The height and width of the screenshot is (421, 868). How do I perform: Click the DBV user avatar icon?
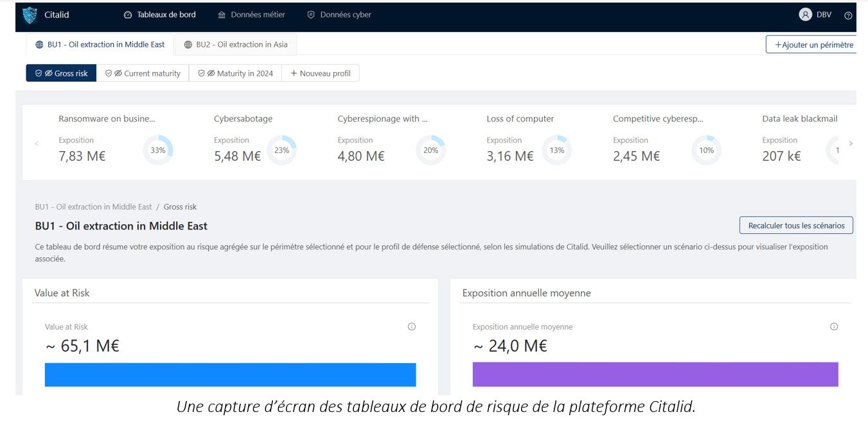pos(805,15)
